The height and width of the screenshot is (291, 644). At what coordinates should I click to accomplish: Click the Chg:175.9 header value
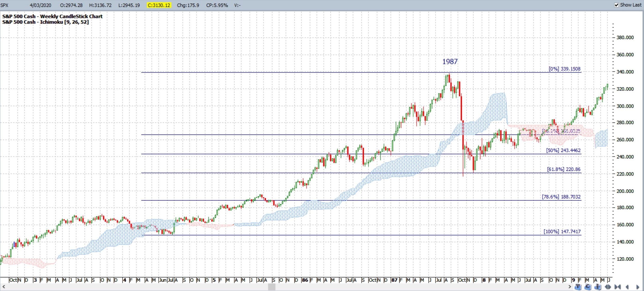[x=188, y=5]
